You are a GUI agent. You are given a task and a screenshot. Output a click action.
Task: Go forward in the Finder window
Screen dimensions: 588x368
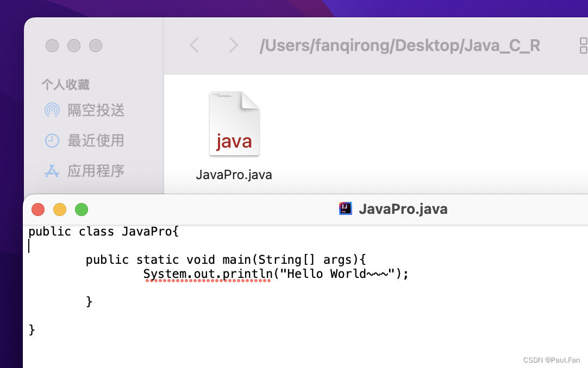233,45
